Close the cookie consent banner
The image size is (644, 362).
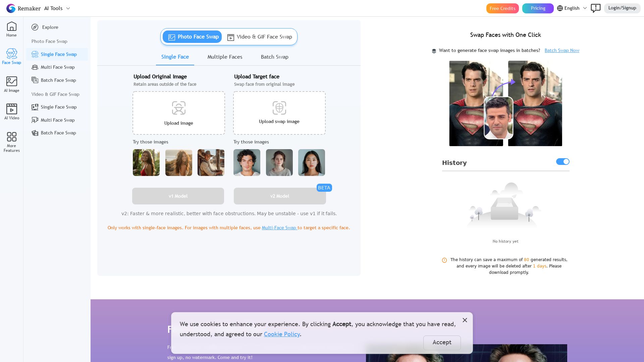pyautogui.click(x=465, y=320)
